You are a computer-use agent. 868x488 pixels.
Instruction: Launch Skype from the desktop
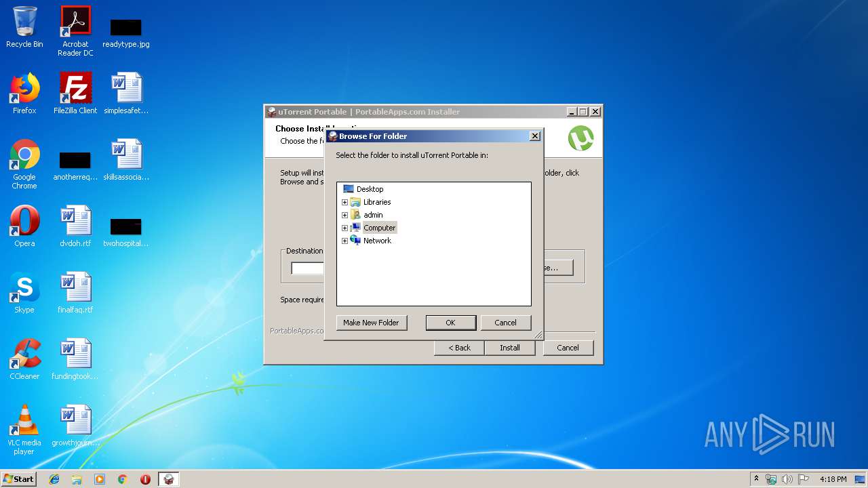[24, 293]
